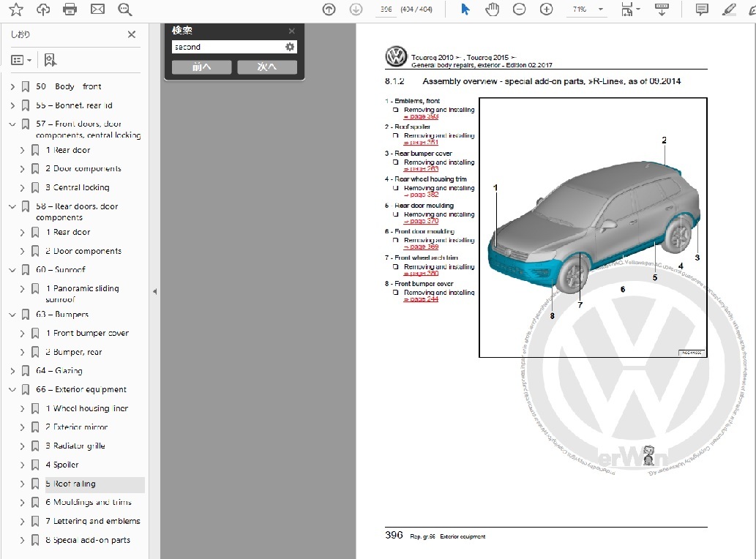This screenshot has width=756, height=559.
Task: Expand the 50 Body front bookmark
Action: pos(12,87)
